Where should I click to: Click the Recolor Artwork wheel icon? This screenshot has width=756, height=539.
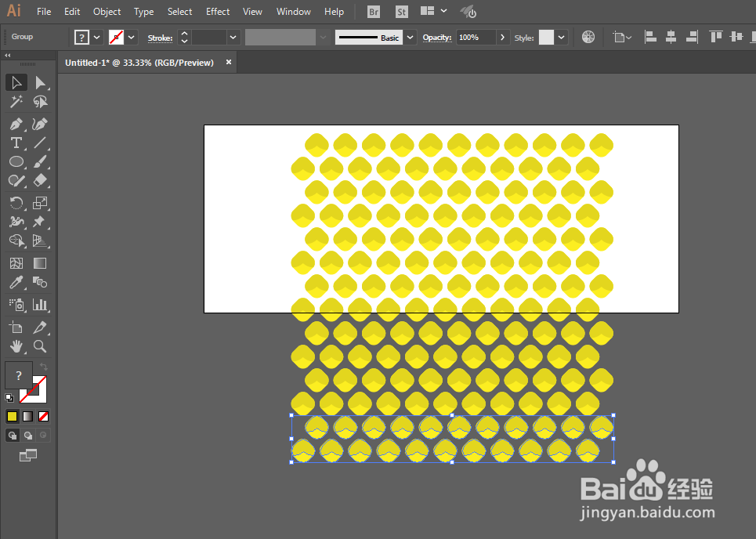click(588, 37)
